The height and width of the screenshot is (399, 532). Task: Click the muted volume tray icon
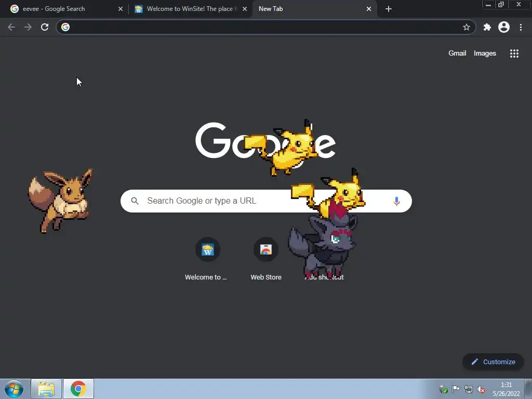click(481, 389)
